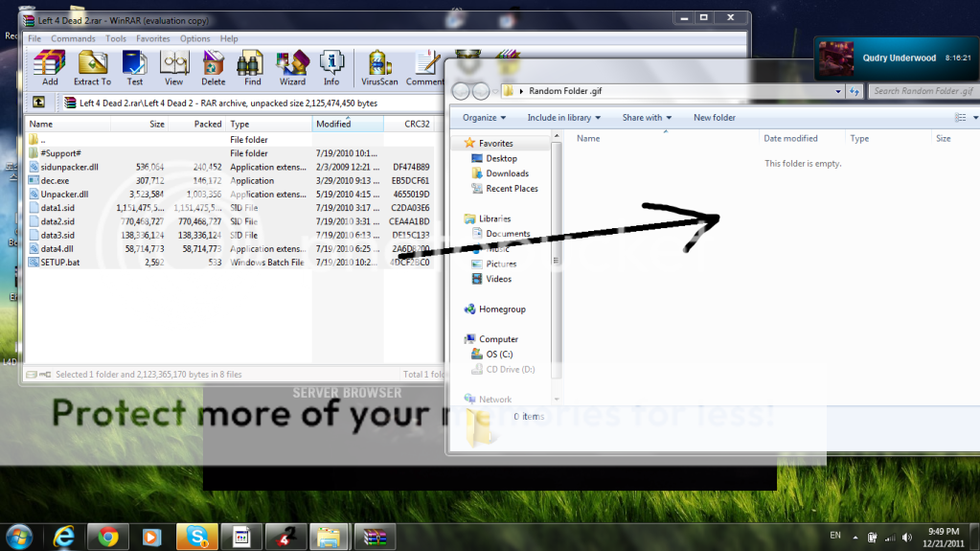Open Windows Media Player from the taskbar
Screen dimensions: 980x551
[151, 538]
